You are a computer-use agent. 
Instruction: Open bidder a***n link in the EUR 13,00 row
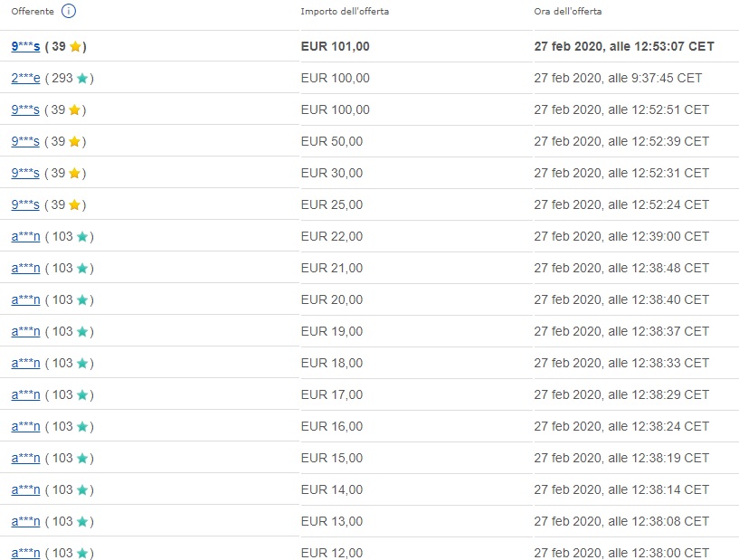(25, 521)
